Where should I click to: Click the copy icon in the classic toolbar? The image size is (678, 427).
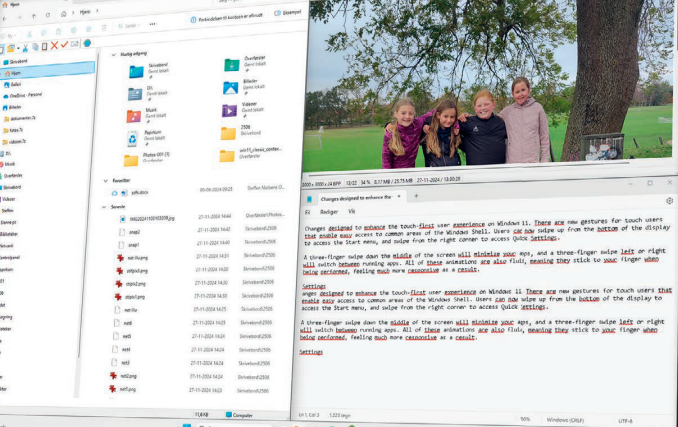click(35, 47)
